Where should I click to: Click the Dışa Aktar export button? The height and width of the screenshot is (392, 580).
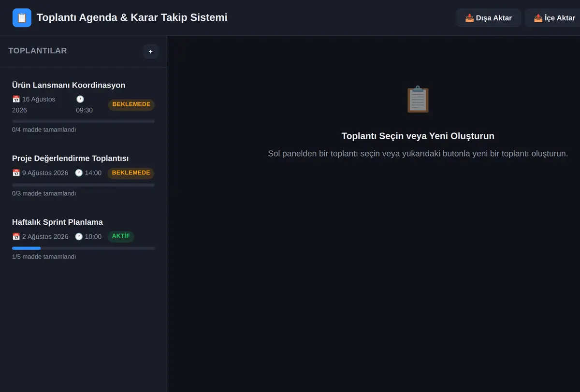[x=488, y=18]
